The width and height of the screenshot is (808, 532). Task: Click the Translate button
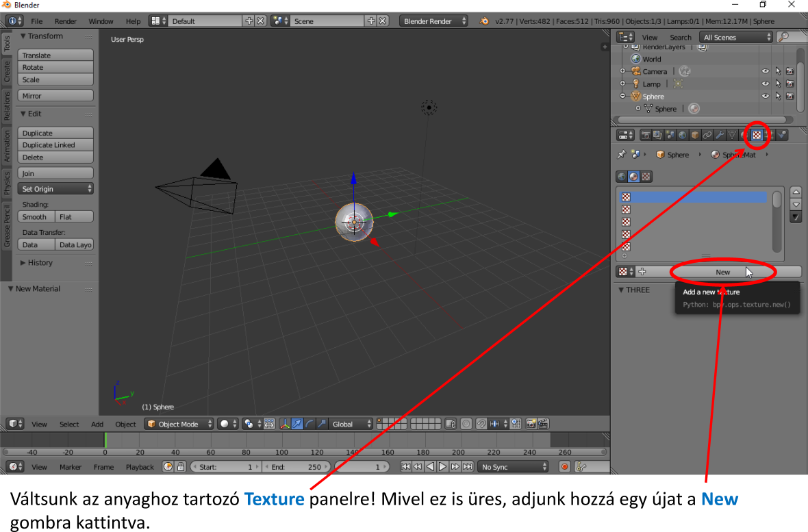55,55
